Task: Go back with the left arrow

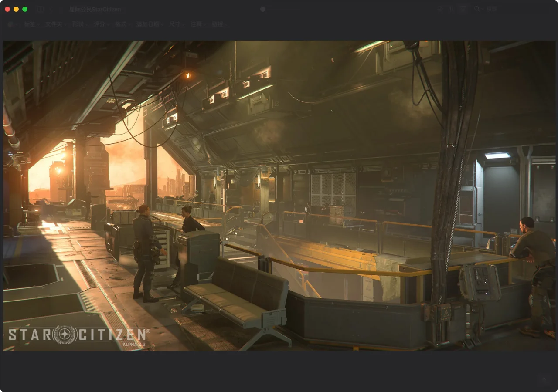Action: 51,9
